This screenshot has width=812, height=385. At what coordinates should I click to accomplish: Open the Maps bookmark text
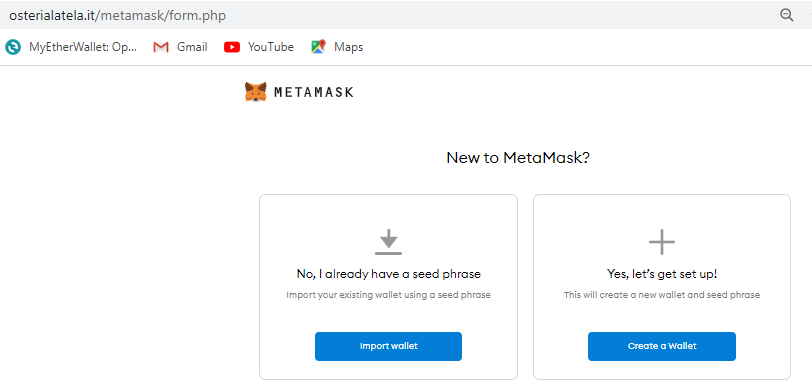click(349, 47)
